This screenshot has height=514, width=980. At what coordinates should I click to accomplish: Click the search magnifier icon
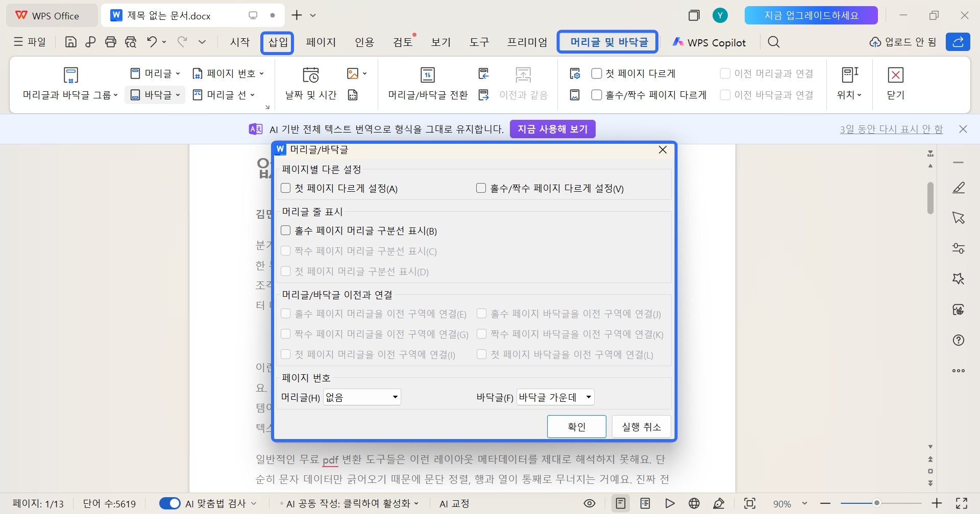774,42
